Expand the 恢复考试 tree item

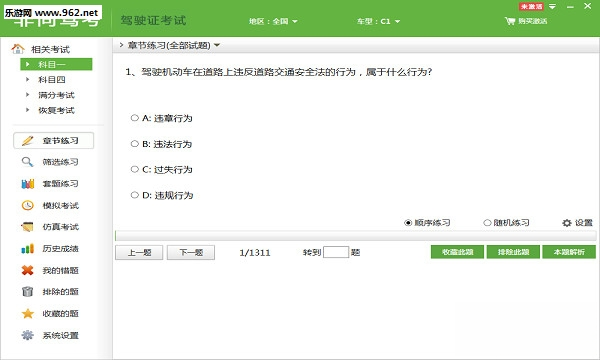point(28,110)
